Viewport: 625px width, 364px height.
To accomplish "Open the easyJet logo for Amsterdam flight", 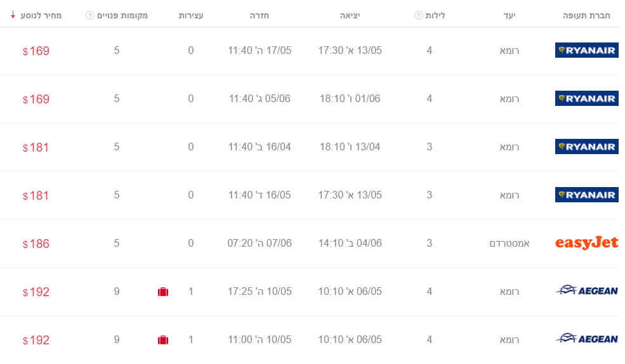I will 587,242.
